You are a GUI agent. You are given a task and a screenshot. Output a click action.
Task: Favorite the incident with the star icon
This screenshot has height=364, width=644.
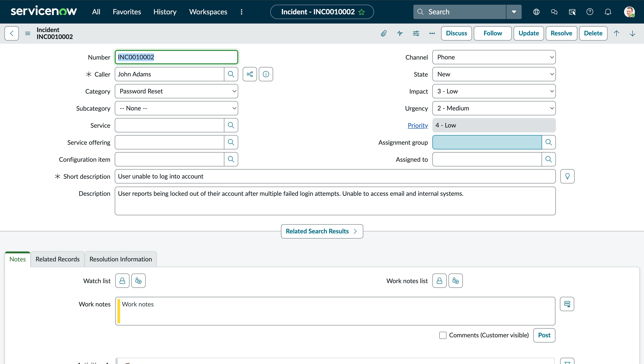361,12
